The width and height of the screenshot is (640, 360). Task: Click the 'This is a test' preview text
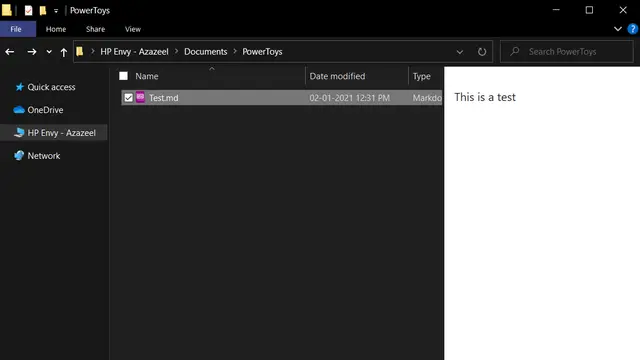(x=485, y=97)
